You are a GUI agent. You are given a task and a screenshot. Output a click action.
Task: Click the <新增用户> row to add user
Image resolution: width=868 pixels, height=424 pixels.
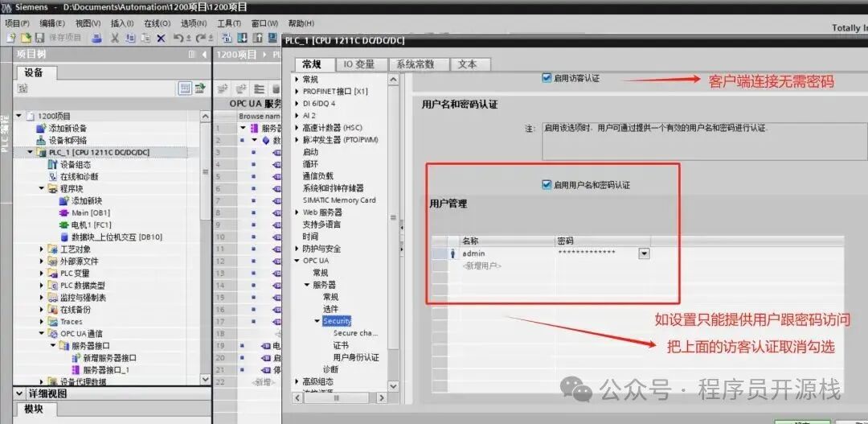pos(482,266)
